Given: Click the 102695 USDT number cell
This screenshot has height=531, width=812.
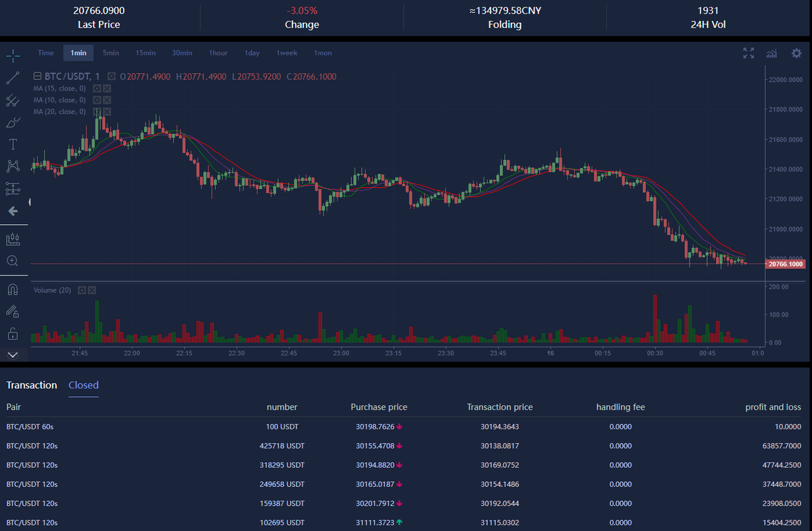Looking at the screenshot, I should [x=282, y=522].
